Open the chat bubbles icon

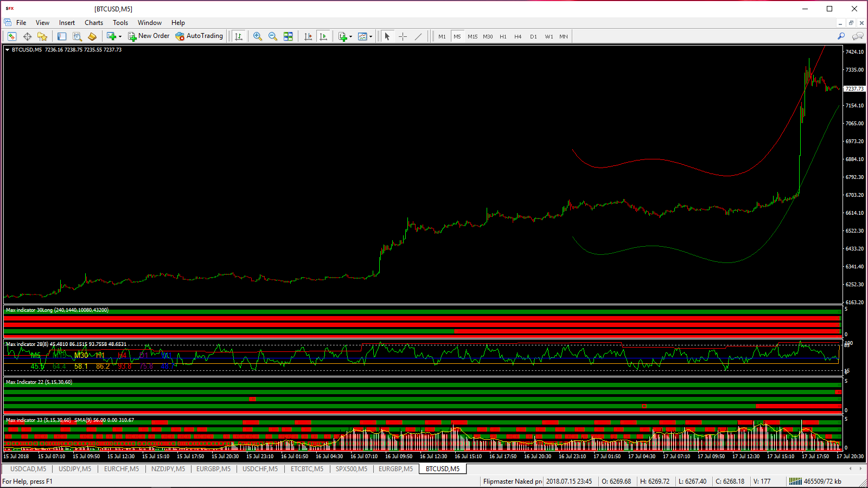[x=858, y=36]
